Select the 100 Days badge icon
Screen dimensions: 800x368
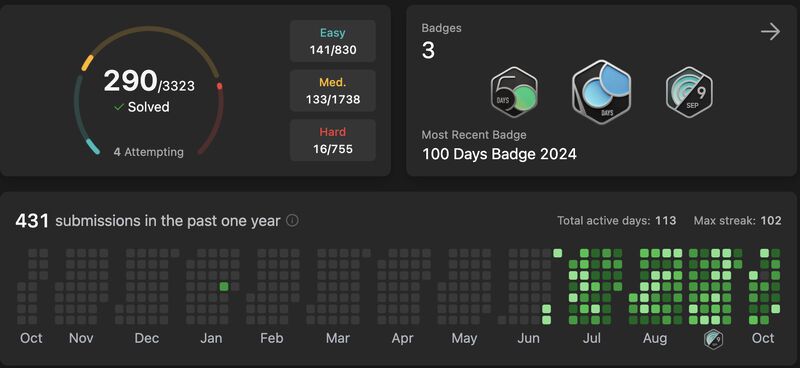point(602,92)
